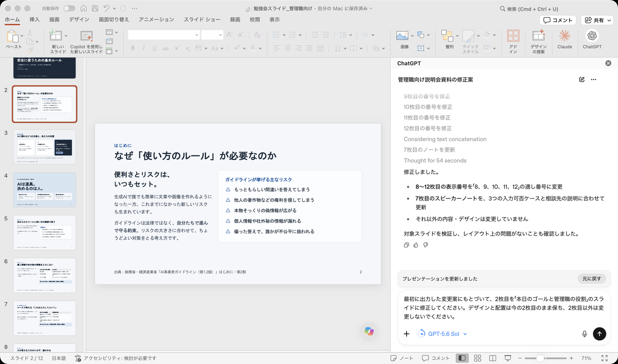Start voice dictation with microphone icon
618x364 pixels.
coord(584,334)
